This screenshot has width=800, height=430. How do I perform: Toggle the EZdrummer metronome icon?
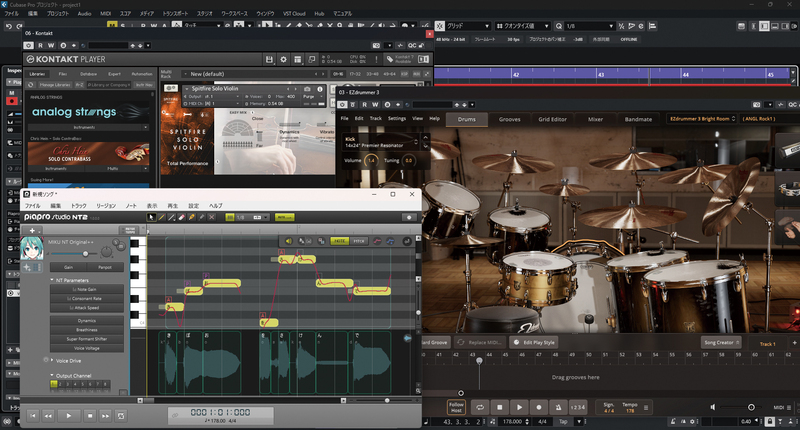(558, 407)
